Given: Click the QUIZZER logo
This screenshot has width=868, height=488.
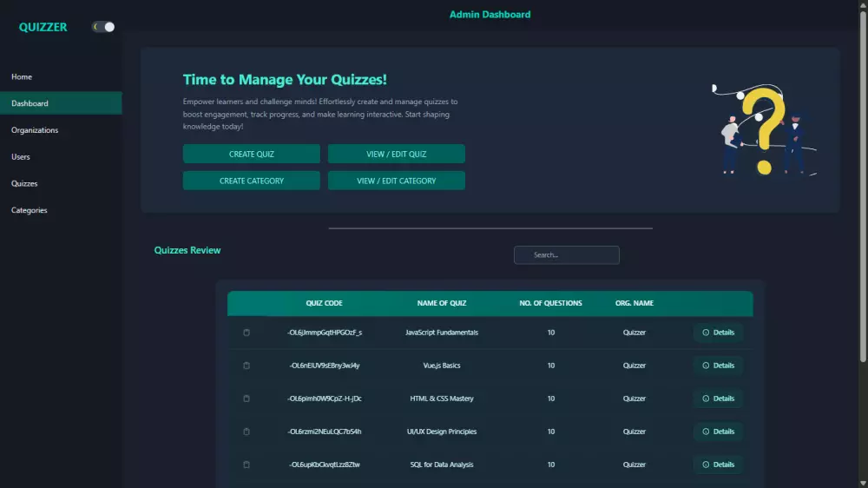Looking at the screenshot, I should click(43, 27).
